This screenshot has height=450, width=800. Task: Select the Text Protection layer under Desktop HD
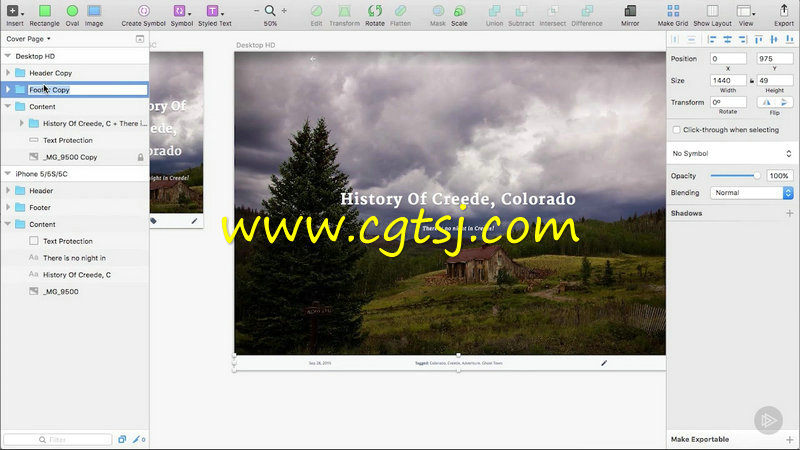click(x=74, y=140)
